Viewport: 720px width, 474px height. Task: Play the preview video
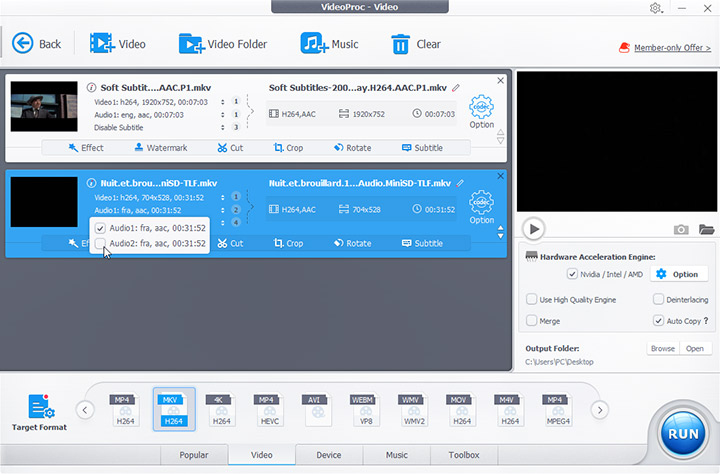(x=534, y=229)
